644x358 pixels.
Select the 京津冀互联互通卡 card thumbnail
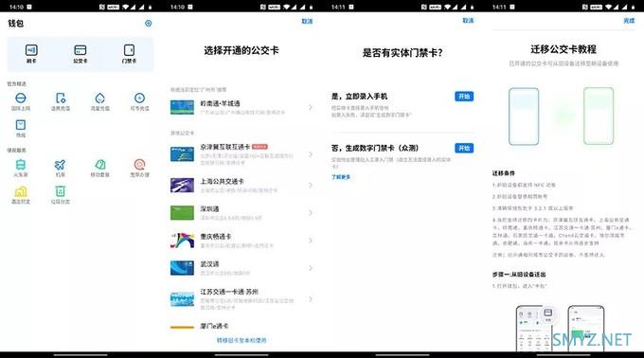(x=182, y=154)
